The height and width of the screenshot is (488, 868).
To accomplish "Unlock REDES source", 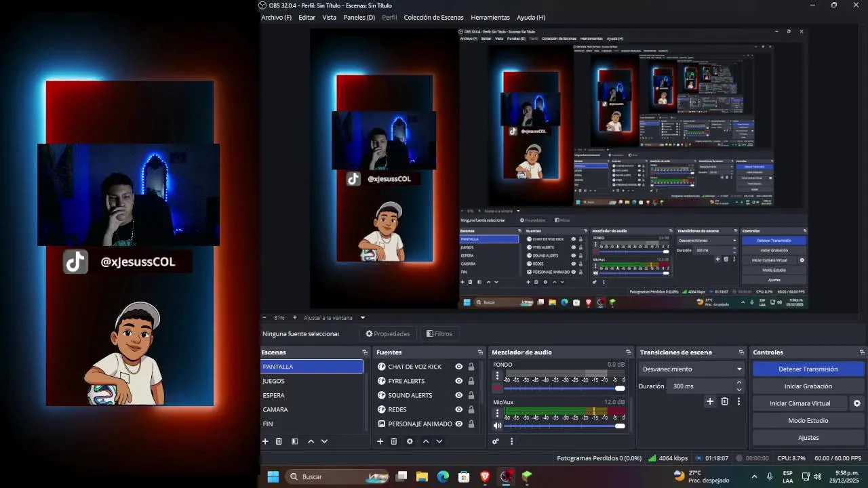I will [471, 409].
